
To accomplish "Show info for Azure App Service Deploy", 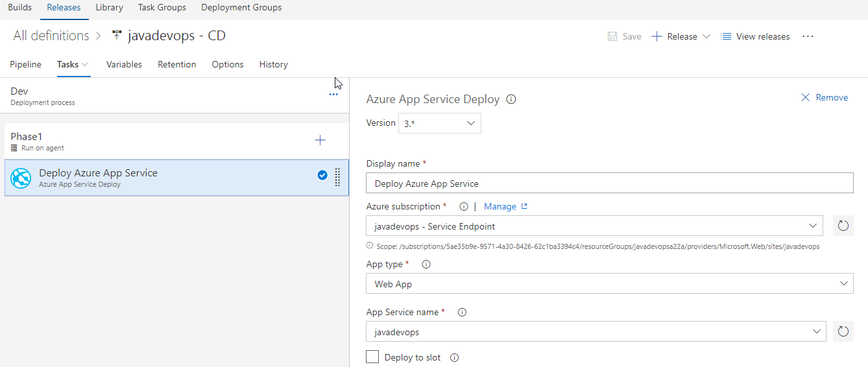I will pyautogui.click(x=511, y=99).
